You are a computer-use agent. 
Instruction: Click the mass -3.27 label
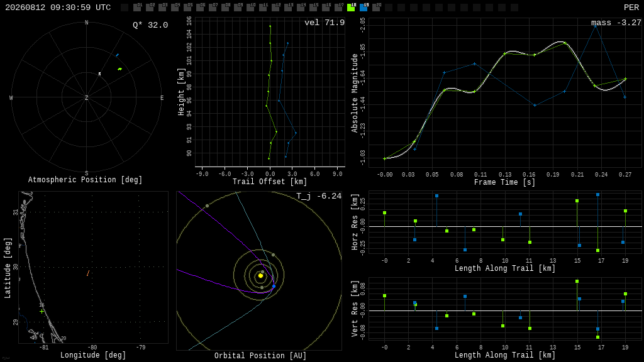(616, 23)
